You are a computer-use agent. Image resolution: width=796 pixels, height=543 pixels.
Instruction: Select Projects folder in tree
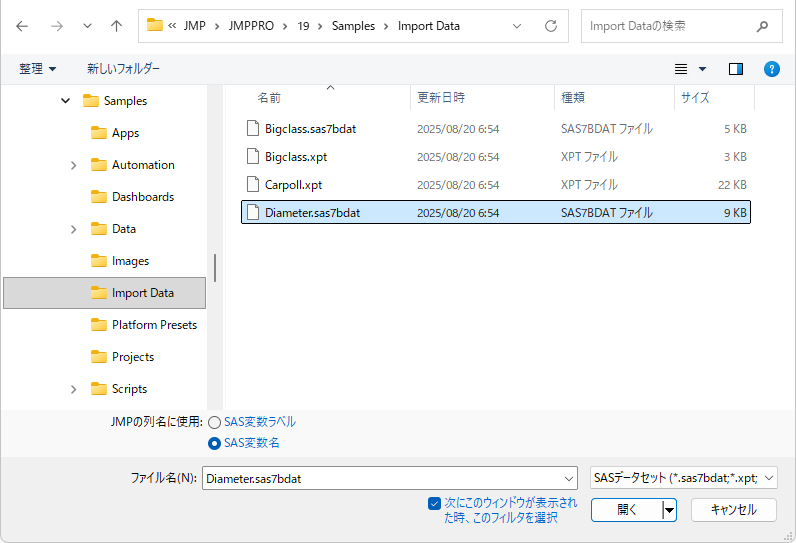tap(132, 357)
